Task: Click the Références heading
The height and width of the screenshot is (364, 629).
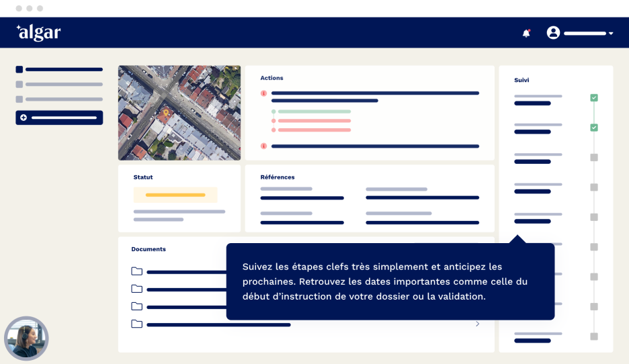Action: click(x=277, y=177)
